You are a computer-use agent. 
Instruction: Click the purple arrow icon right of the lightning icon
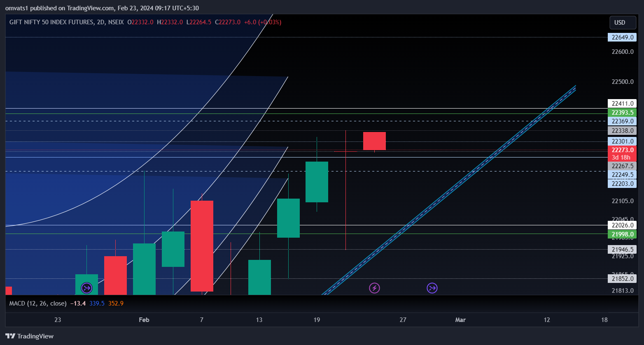(432, 288)
